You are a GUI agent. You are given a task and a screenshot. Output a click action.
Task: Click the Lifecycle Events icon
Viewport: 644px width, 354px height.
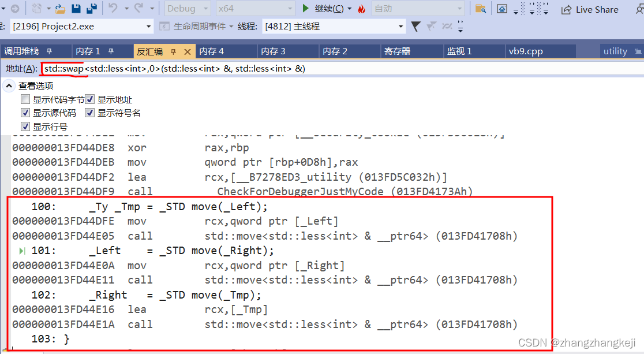tap(164, 27)
